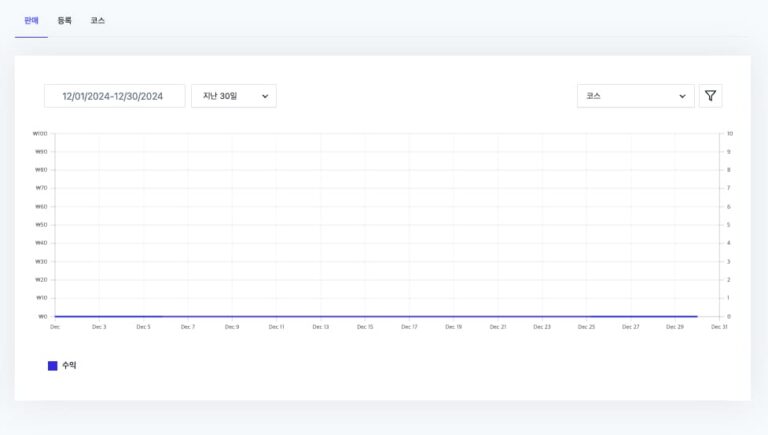Click the Dec 31 axis label
This screenshot has height=435, width=768.
click(718, 327)
